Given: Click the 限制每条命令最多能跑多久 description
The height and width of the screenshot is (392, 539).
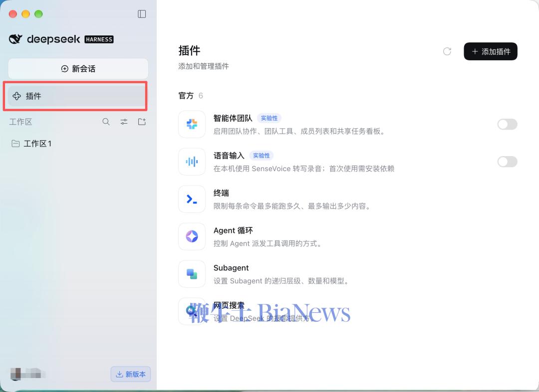Looking at the screenshot, I should [291, 206].
